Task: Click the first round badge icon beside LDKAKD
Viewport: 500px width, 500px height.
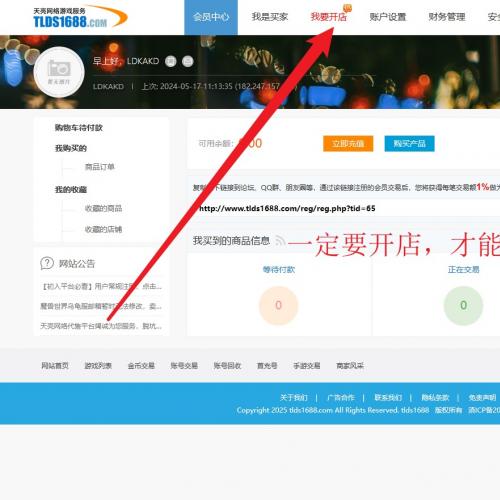Action: click(171, 61)
